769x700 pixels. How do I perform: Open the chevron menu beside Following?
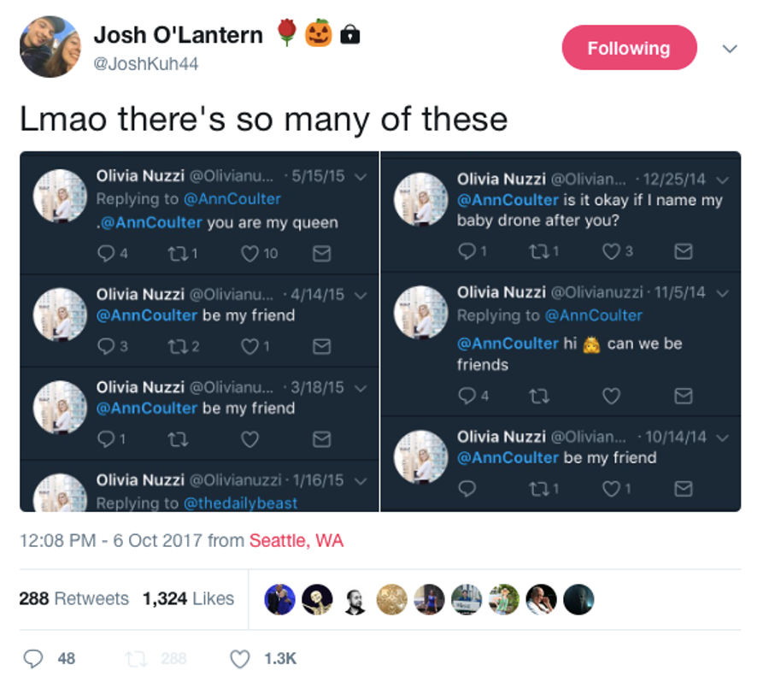click(730, 49)
